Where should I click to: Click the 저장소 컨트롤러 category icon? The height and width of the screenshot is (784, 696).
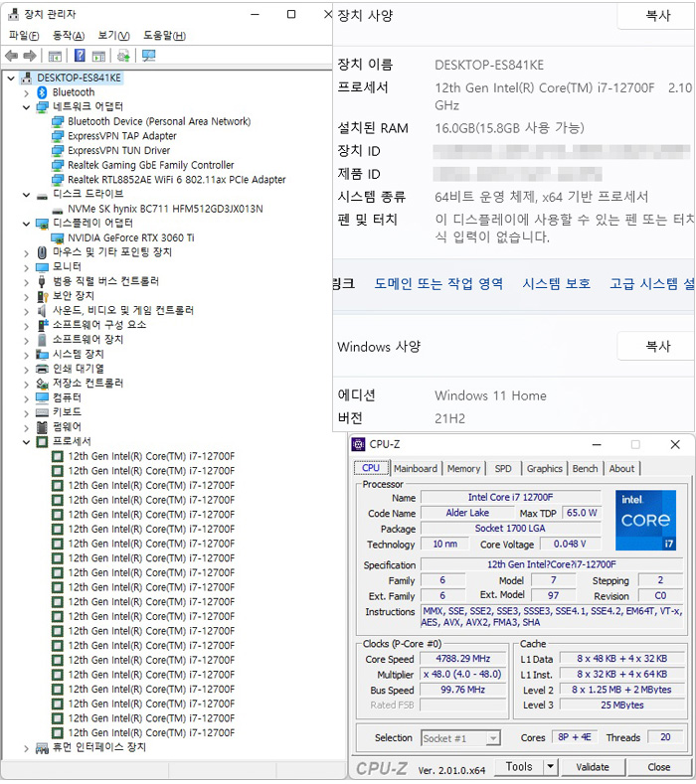(x=42, y=384)
